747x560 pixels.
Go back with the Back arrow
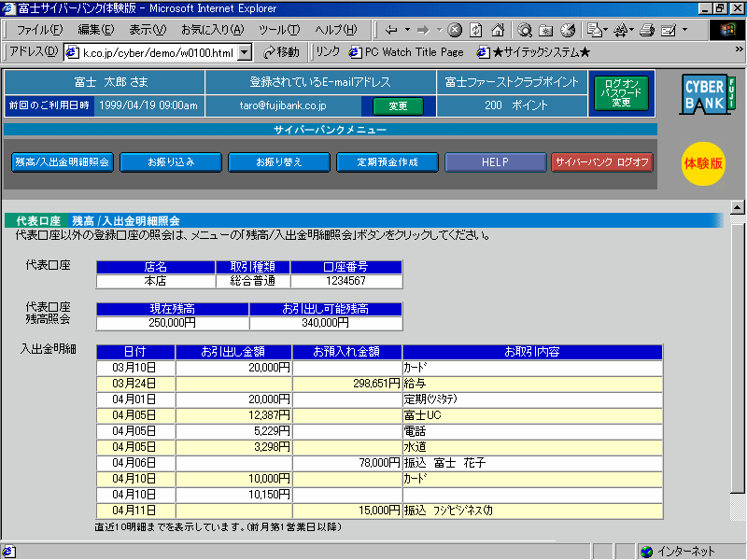click(391, 31)
